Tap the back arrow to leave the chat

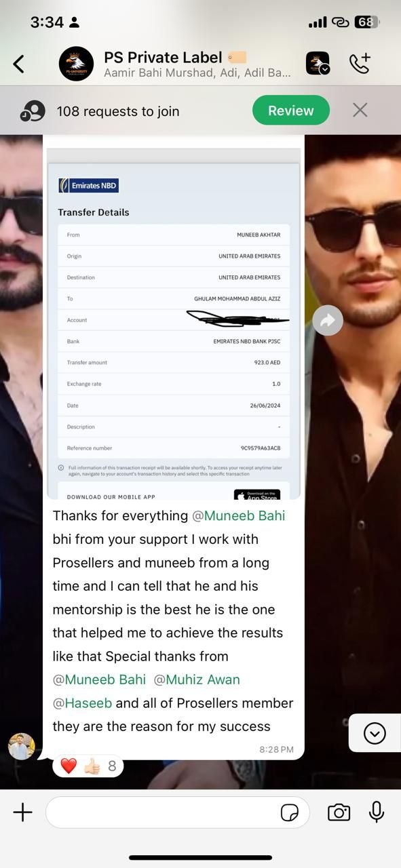19,64
